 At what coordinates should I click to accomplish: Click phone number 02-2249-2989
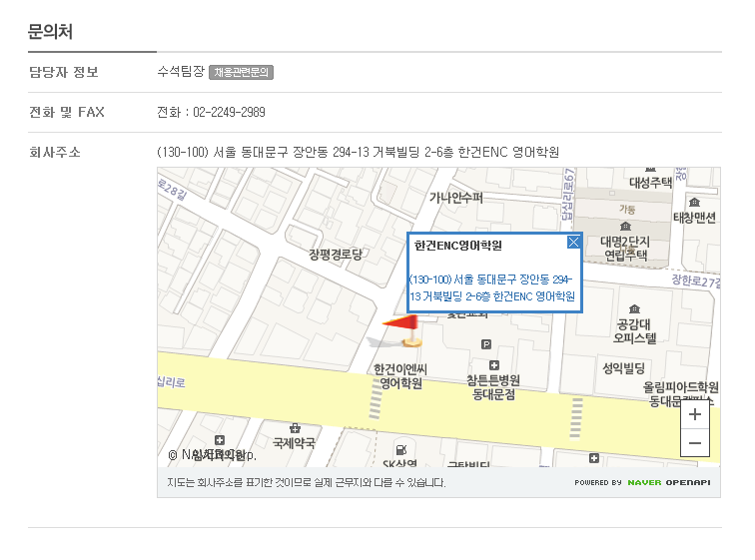pyautogui.click(x=230, y=112)
